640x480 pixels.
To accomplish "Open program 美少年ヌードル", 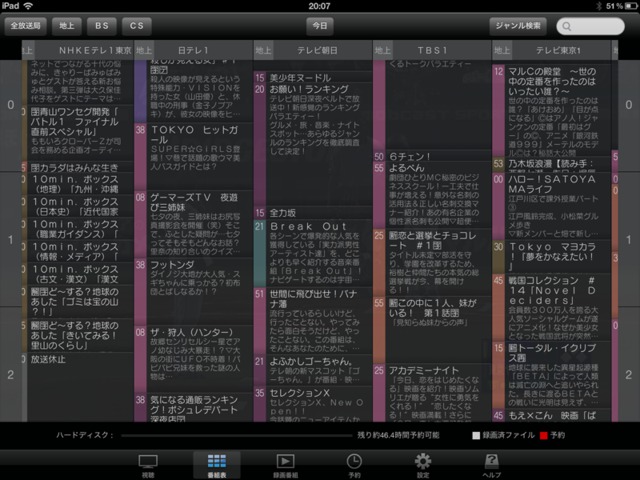I will coord(313,78).
